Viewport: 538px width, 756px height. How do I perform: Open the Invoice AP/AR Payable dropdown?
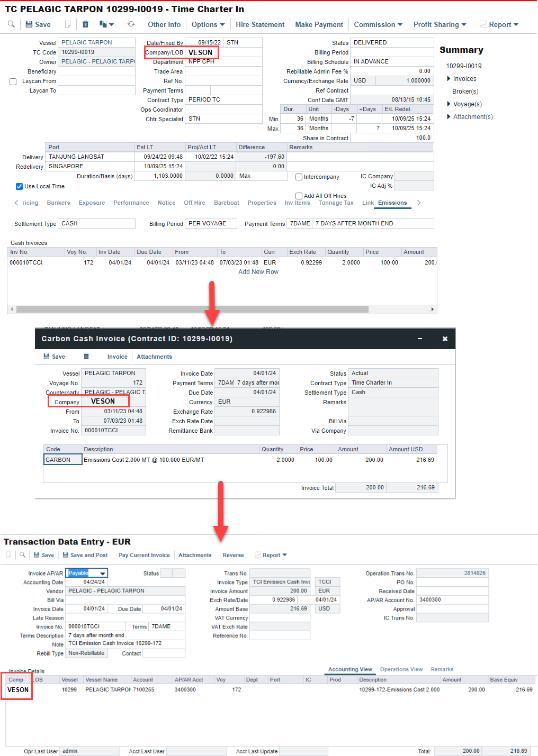(103, 573)
